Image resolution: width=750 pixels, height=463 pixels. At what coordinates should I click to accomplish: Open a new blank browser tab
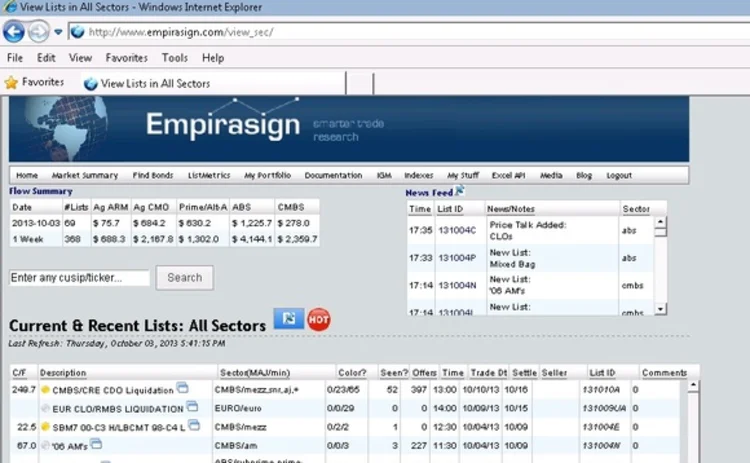click(360, 84)
